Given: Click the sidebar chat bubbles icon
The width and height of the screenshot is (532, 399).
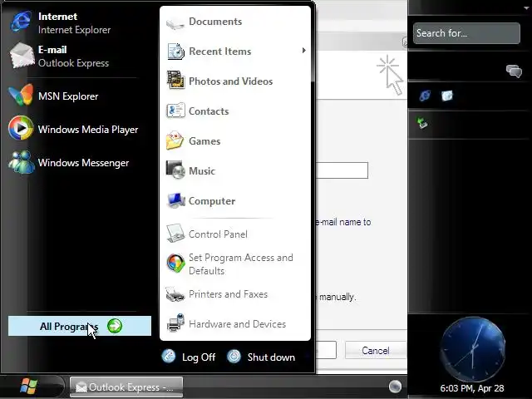Looking at the screenshot, I should 514,71.
